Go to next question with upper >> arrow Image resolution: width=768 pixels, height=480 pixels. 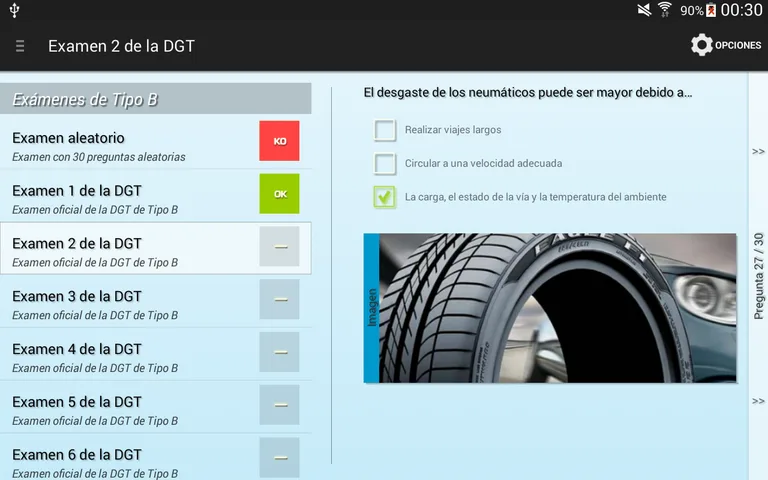758,151
